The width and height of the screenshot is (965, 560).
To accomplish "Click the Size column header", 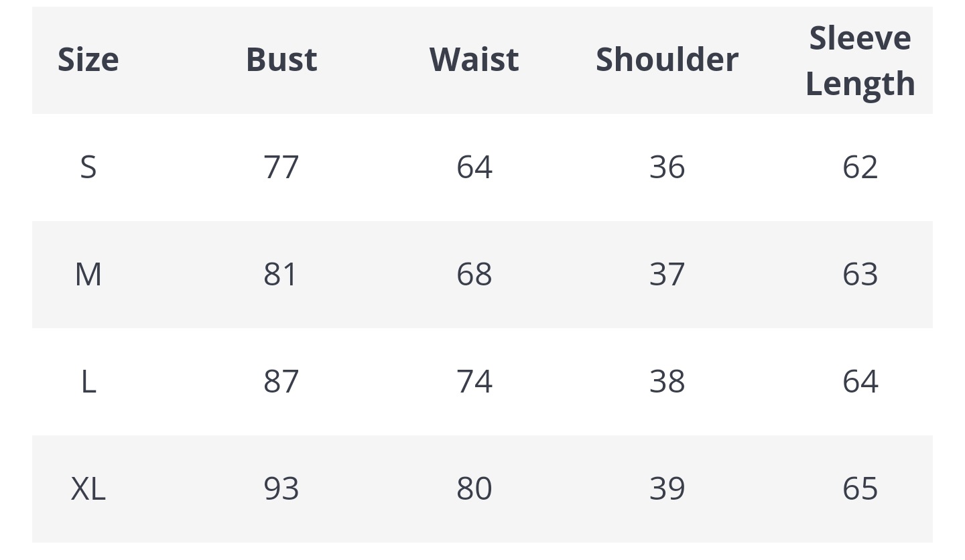I will 88,60.
